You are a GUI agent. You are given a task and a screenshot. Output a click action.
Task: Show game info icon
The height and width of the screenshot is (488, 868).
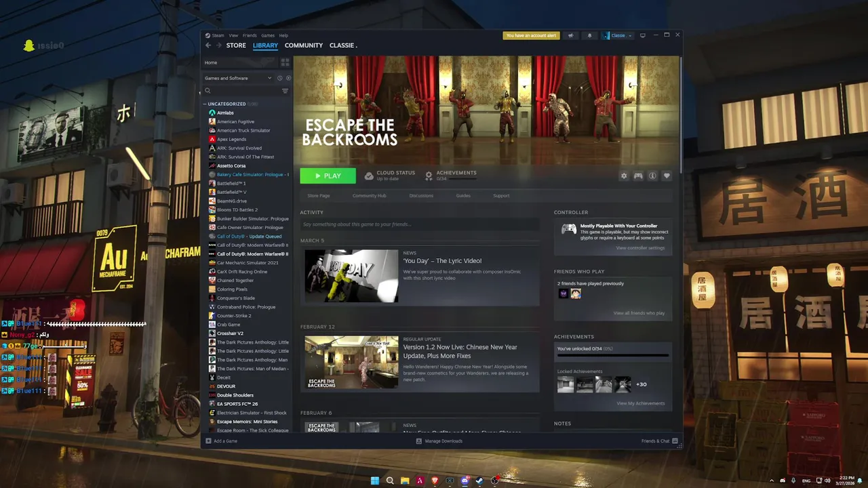point(652,176)
